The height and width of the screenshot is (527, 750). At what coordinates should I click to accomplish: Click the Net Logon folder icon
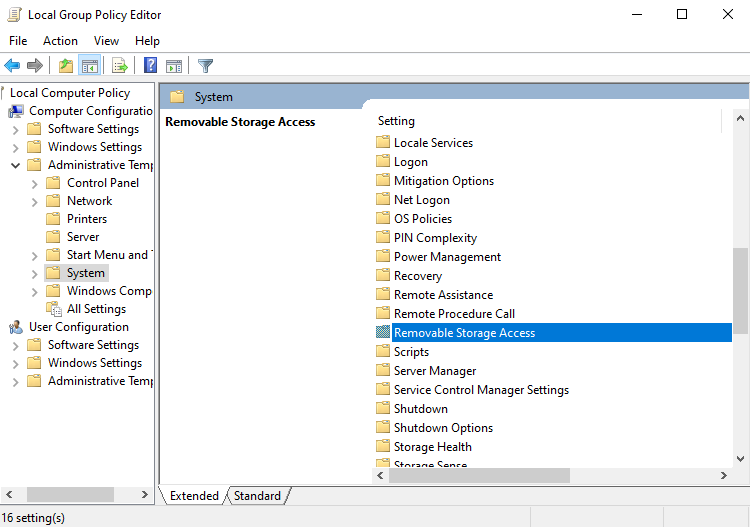383,199
